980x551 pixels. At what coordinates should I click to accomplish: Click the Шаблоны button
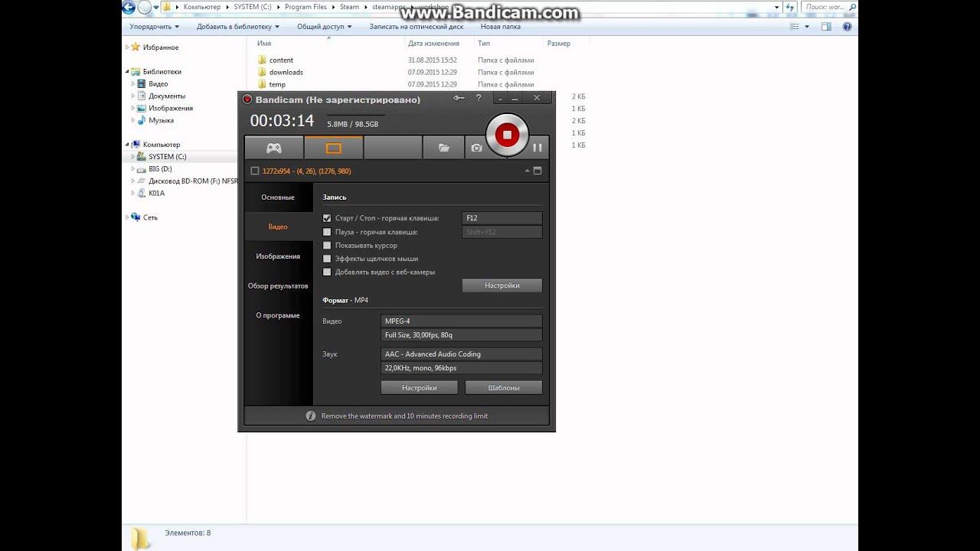tap(504, 388)
